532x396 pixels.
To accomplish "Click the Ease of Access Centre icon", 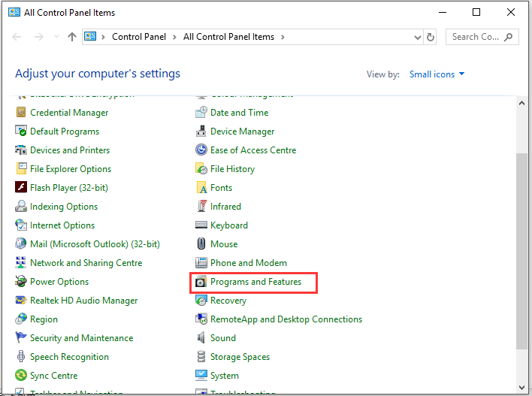I will (x=201, y=150).
